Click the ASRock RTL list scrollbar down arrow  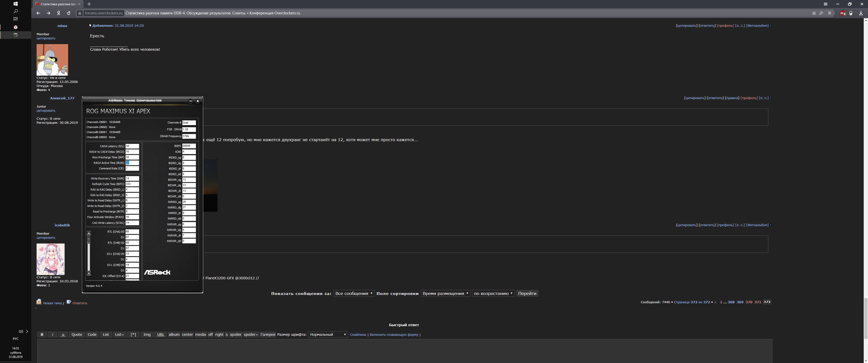pos(89,274)
